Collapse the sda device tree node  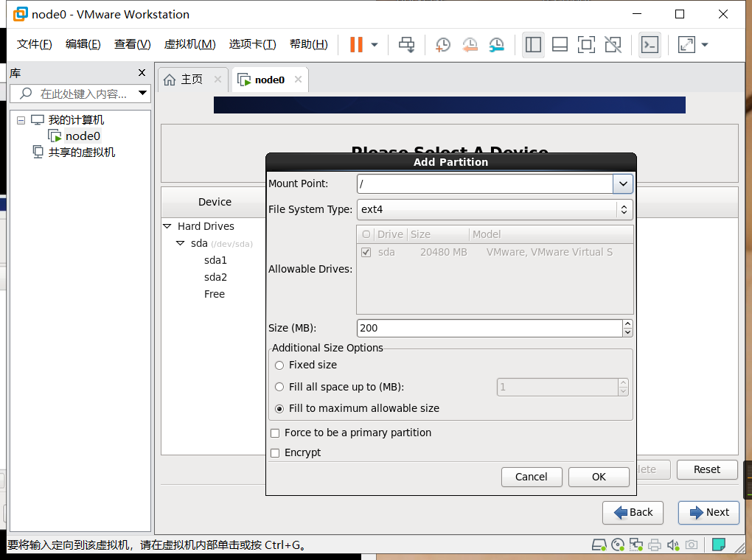pyautogui.click(x=181, y=244)
